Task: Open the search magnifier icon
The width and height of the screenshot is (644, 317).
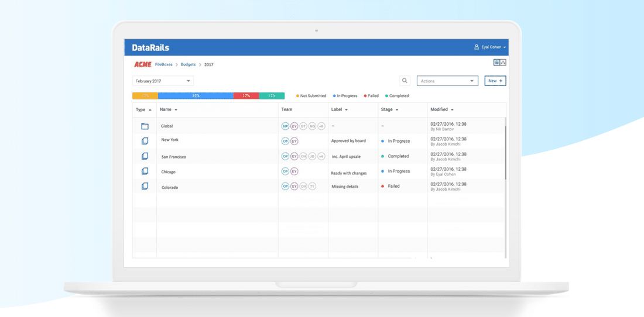Action: tap(405, 81)
